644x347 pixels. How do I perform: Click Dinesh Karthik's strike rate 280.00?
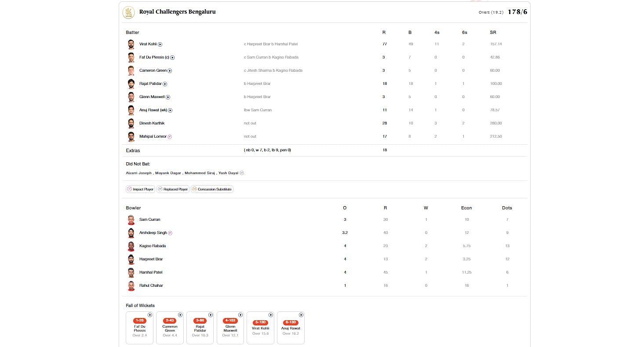click(x=496, y=124)
